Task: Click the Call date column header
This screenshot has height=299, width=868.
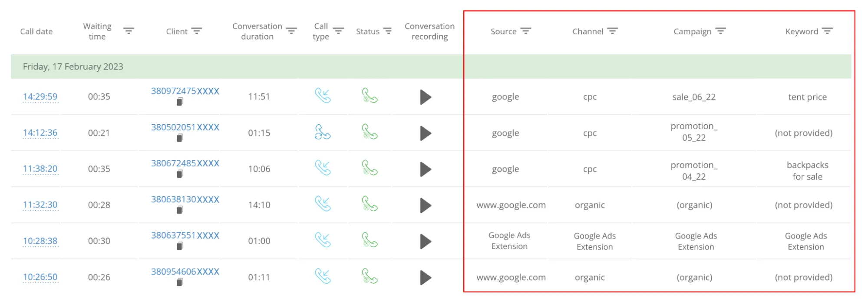Action: [x=36, y=31]
